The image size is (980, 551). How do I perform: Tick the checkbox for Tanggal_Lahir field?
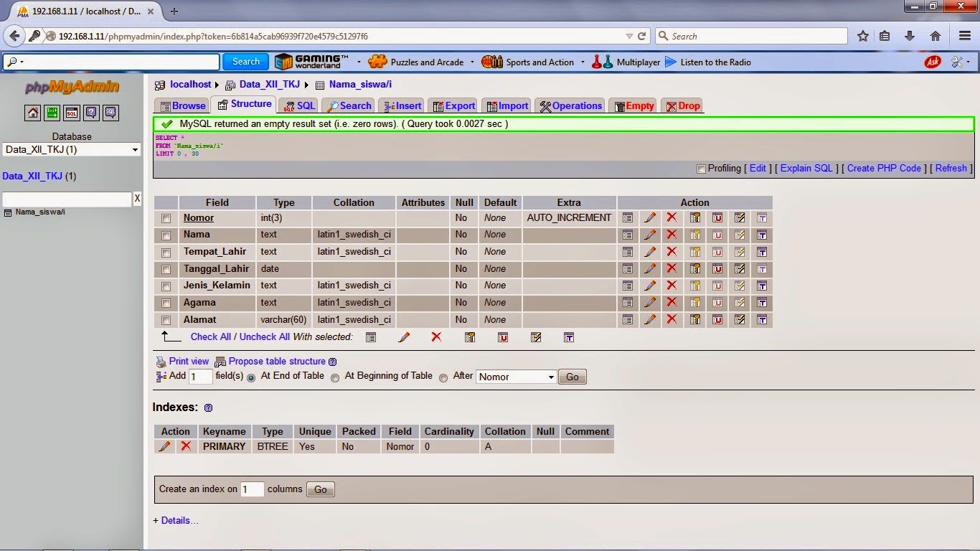click(x=166, y=269)
